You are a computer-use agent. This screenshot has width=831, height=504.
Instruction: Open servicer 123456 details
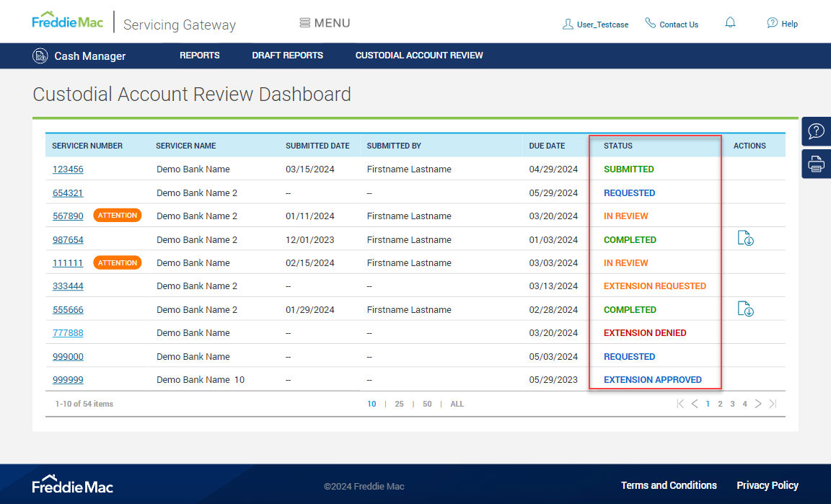point(67,169)
